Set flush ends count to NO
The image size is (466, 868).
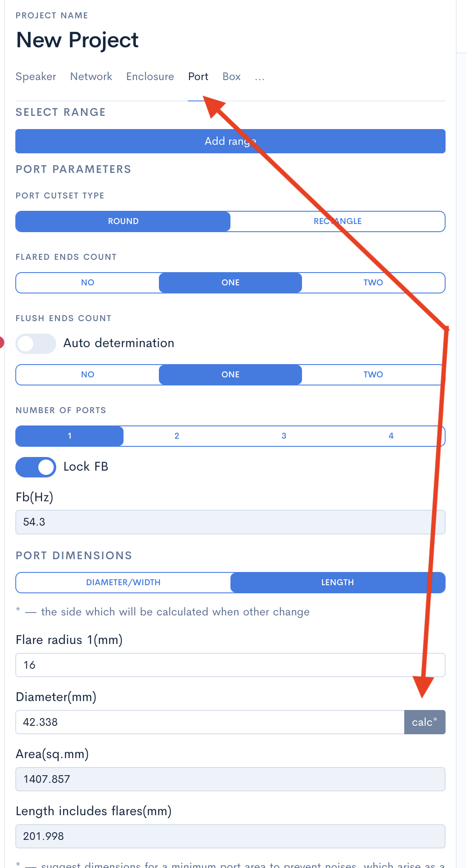(87, 375)
